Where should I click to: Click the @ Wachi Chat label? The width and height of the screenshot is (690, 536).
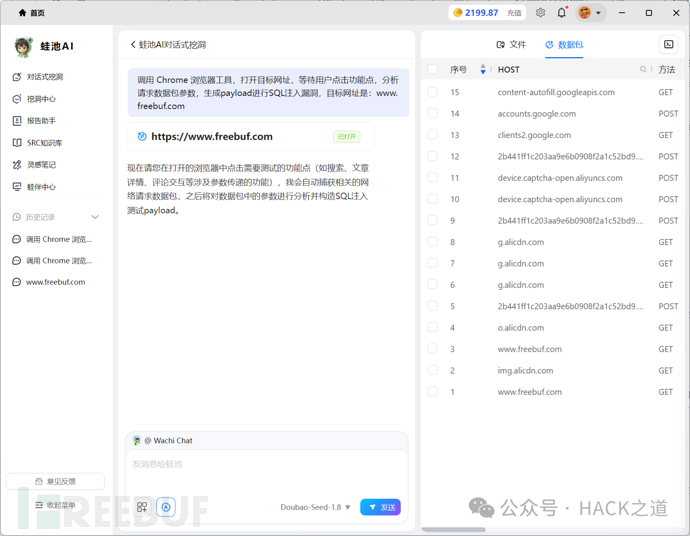tap(169, 441)
